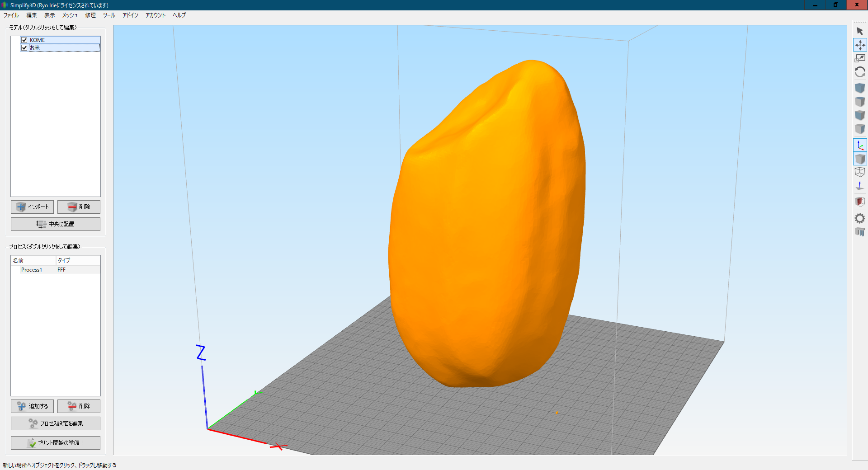The width and height of the screenshot is (868, 470).
Task: Click the プリント開始の準備 button
Action: [56, 443]
